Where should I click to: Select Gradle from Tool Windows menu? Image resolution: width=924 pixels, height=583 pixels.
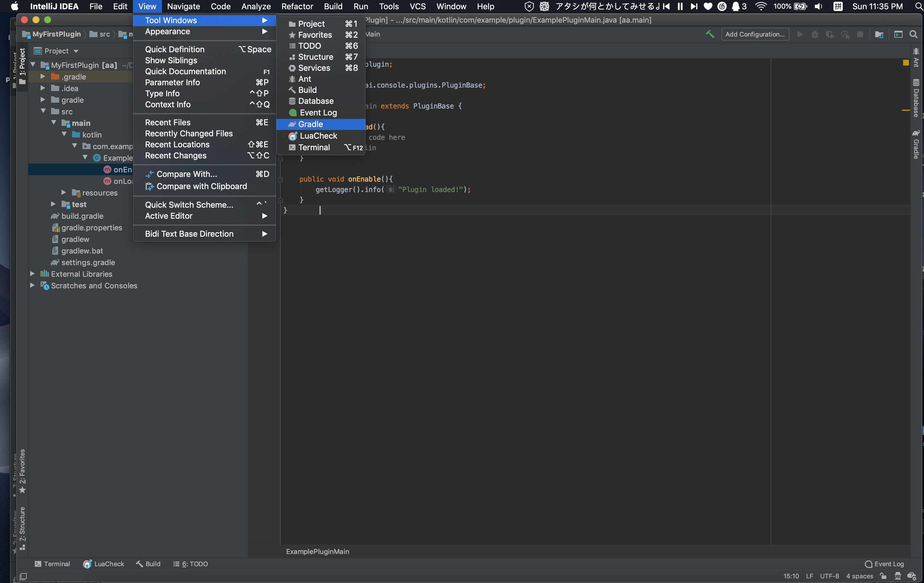311,124
